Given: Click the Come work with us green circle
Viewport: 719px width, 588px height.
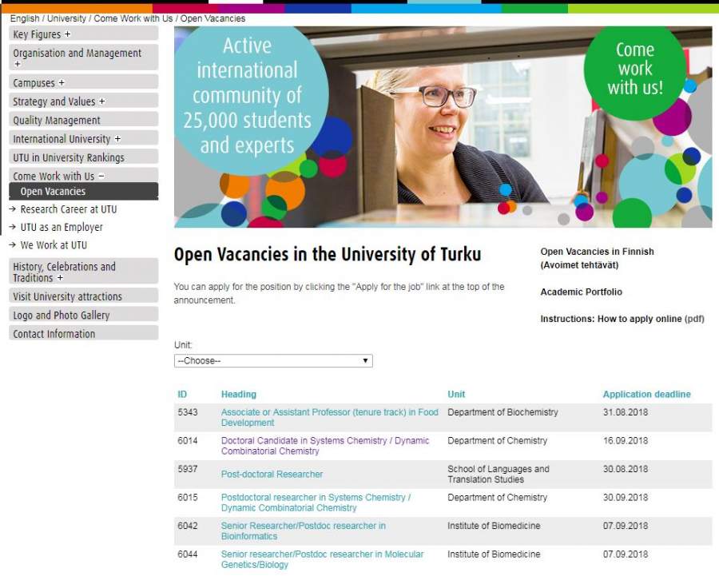Looking at the screenshot, I should tap(634, 70).
